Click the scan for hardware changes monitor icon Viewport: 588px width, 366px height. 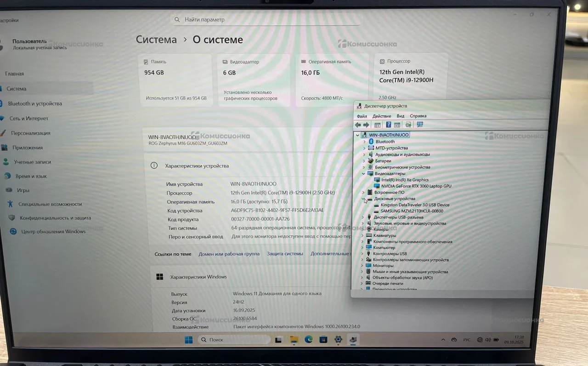pos(419,125)
